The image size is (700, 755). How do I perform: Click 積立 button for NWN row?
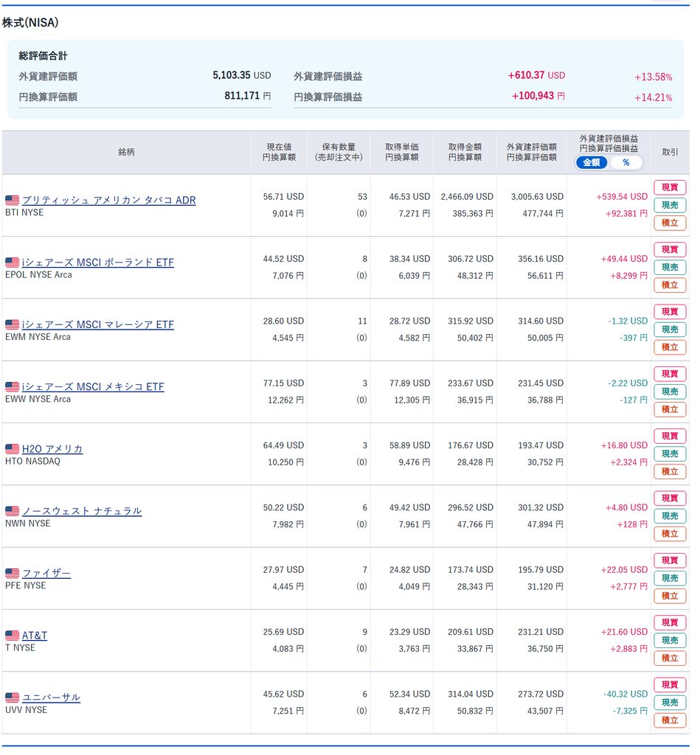point(670,534)
